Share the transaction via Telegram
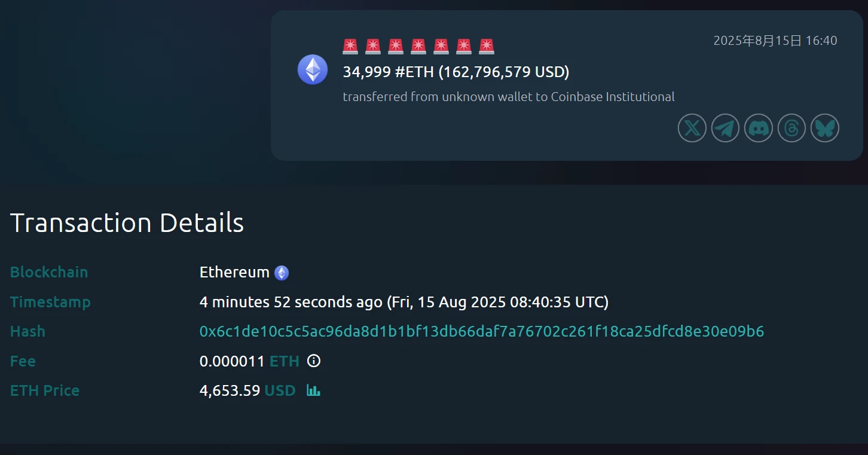The image size is (868, 455). [x=725, y=128]
